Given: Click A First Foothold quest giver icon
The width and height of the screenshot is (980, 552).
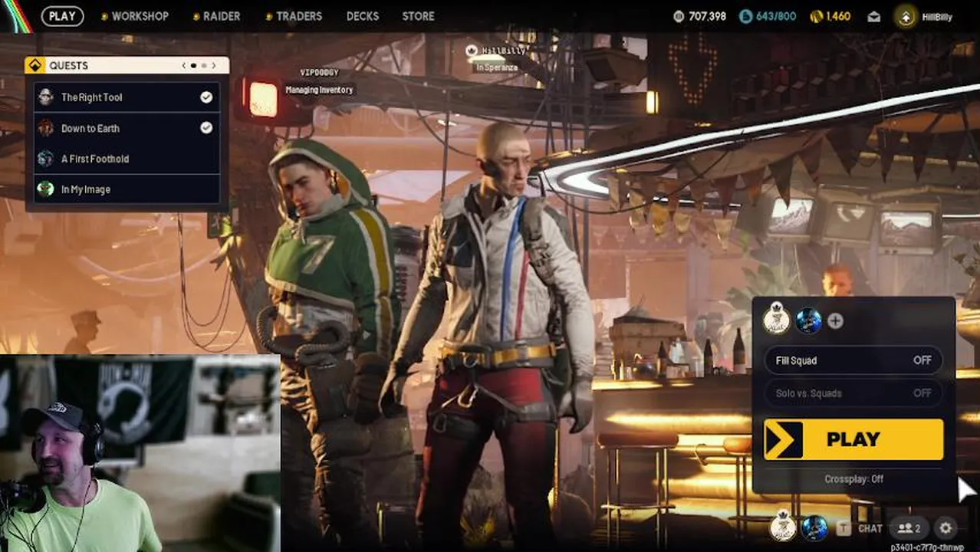Looking at the screenshot, I should pyautogui.click(x=46, y=158).
